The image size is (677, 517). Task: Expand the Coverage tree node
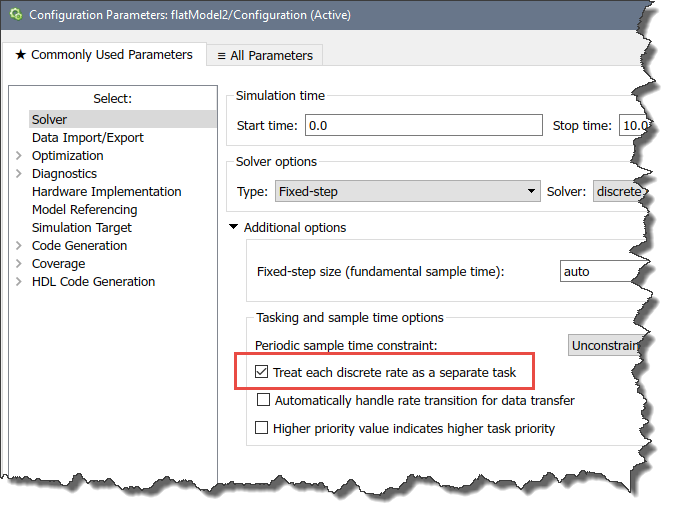pos(19,264)
